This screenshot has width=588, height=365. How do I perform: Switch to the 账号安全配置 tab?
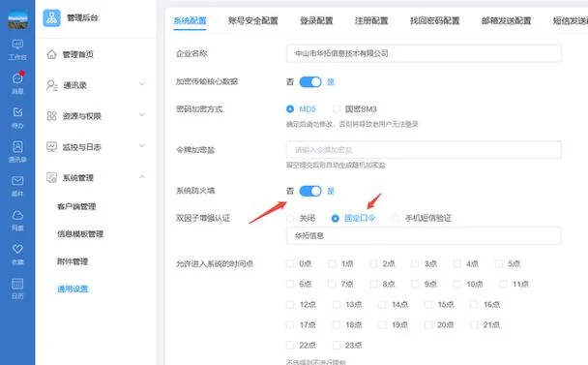click(252, 20)
